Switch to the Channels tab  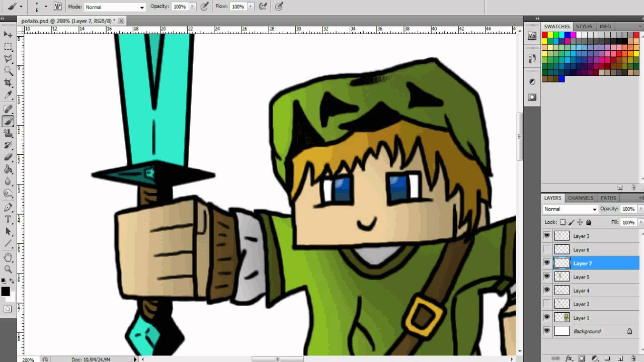581,198
